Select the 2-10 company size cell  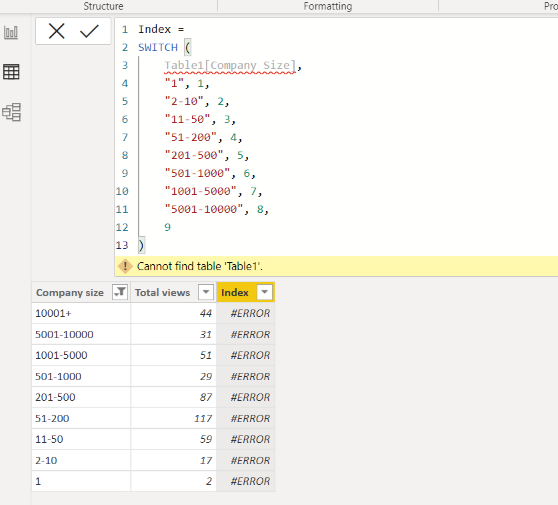81,460
